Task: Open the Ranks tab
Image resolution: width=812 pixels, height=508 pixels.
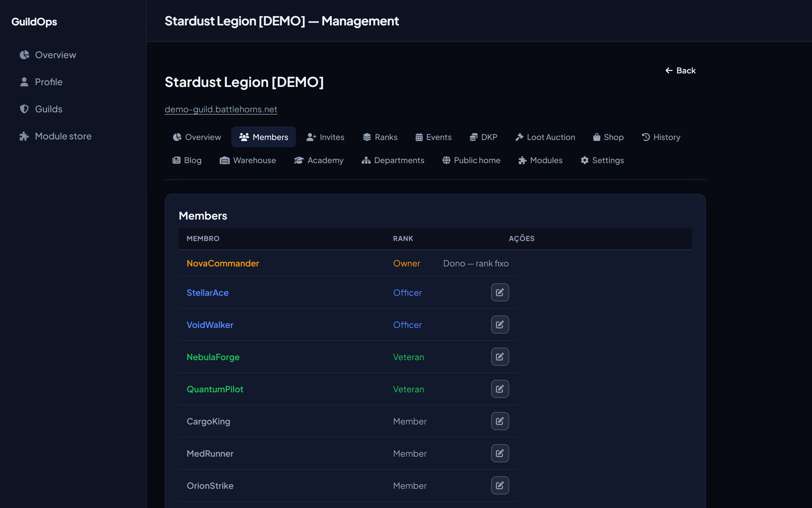Action: (x=380, y=137)
